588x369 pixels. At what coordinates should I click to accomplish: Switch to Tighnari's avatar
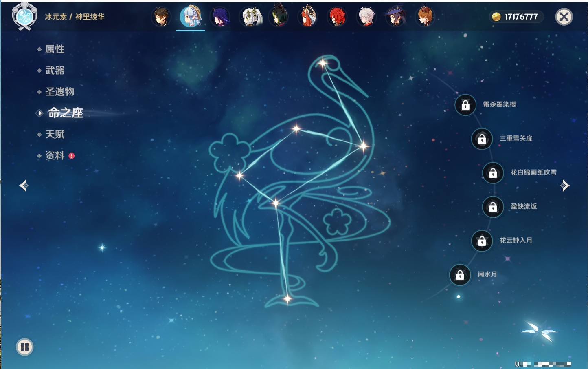tap(279, 16)
